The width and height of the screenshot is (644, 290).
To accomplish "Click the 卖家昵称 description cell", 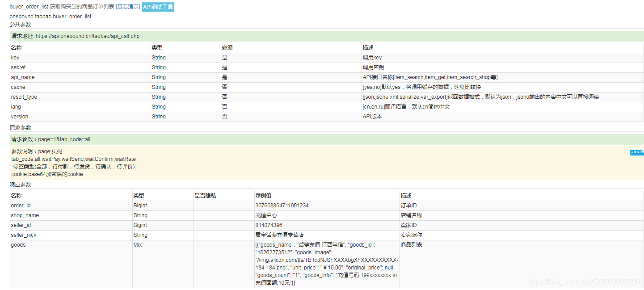I will 522,235.
